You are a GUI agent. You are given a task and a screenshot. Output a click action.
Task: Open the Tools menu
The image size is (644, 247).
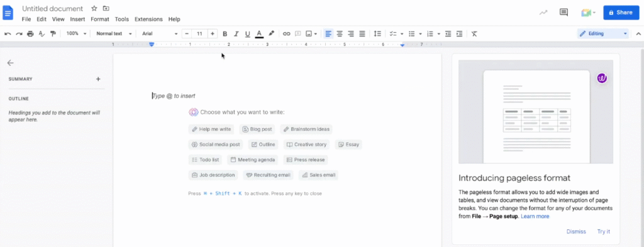coord(122,19)
